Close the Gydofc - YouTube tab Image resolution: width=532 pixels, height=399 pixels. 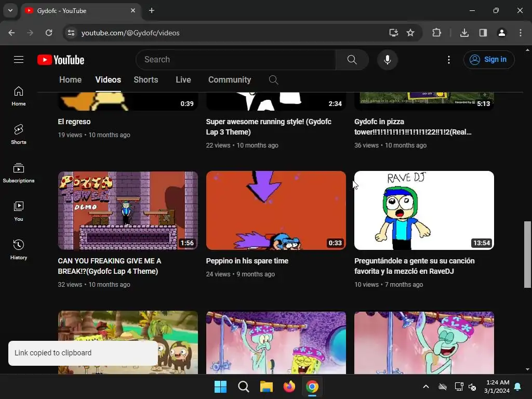133,10
